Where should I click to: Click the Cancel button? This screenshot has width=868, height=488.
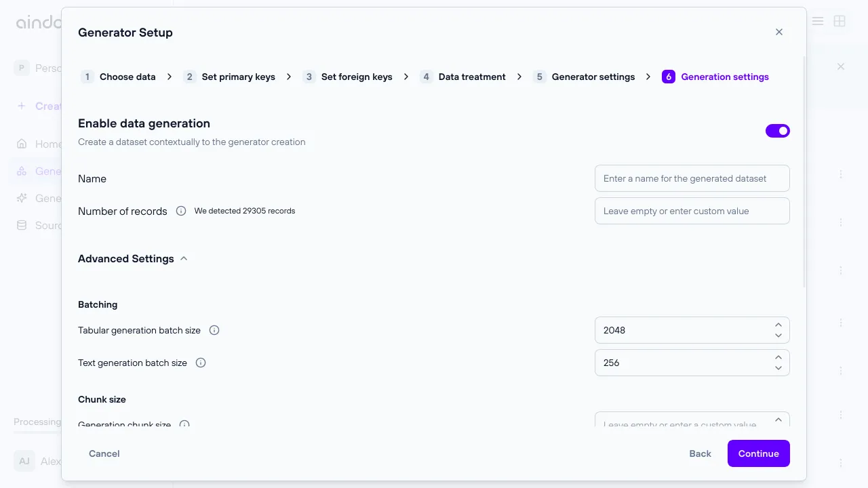(104, 453)
